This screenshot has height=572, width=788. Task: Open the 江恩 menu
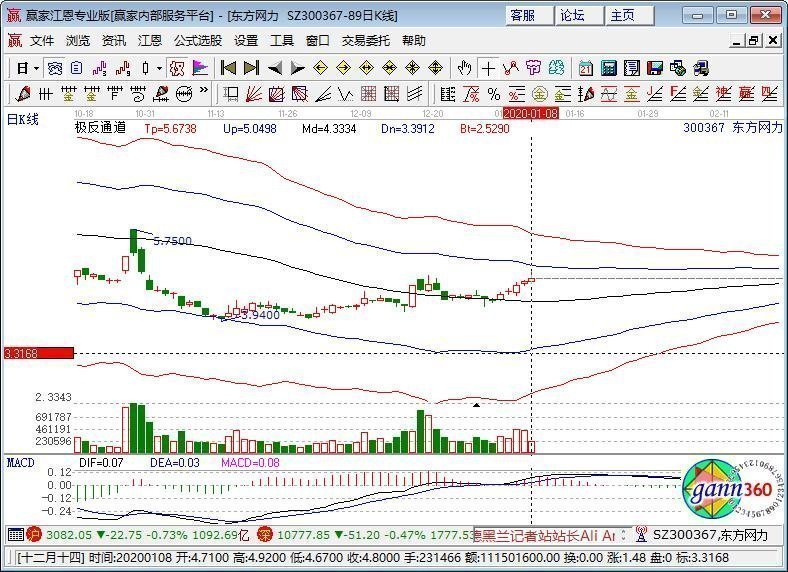[150, 41]
